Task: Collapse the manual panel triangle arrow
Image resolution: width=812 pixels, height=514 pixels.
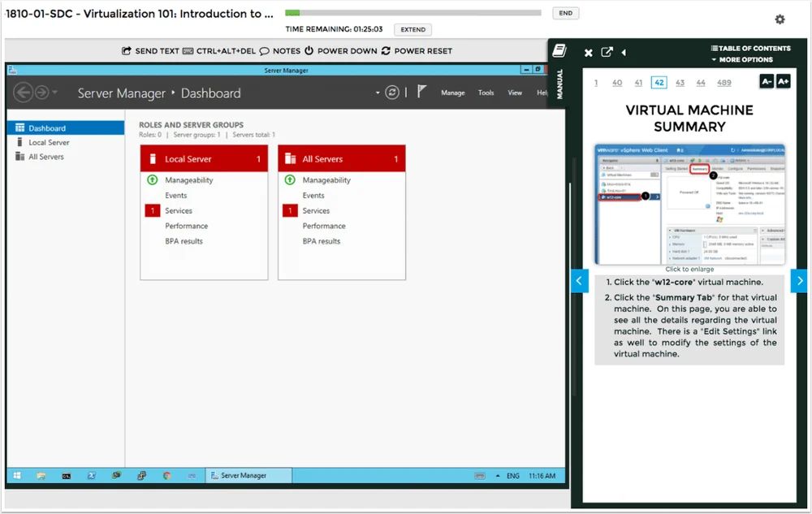Action: [624, 52]
